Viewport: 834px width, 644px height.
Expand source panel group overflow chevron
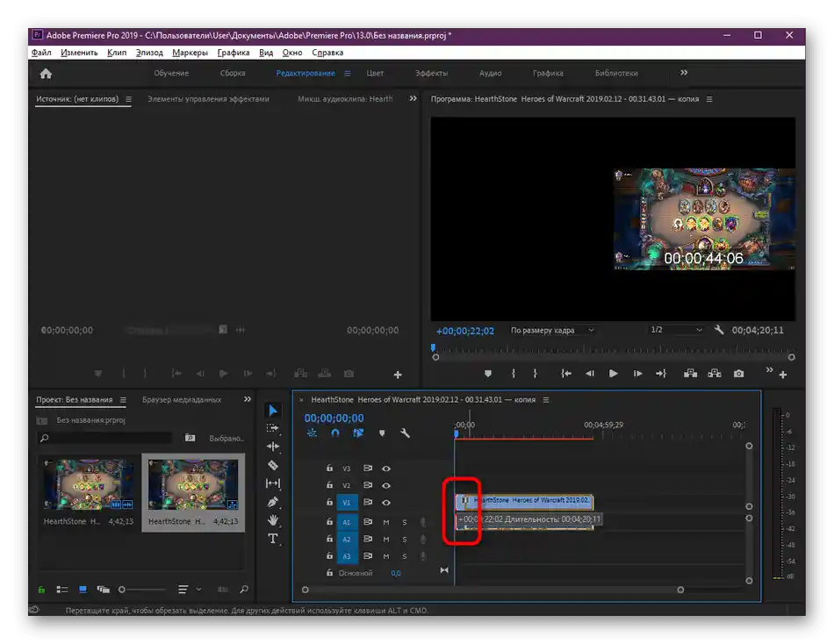point(413,98)
